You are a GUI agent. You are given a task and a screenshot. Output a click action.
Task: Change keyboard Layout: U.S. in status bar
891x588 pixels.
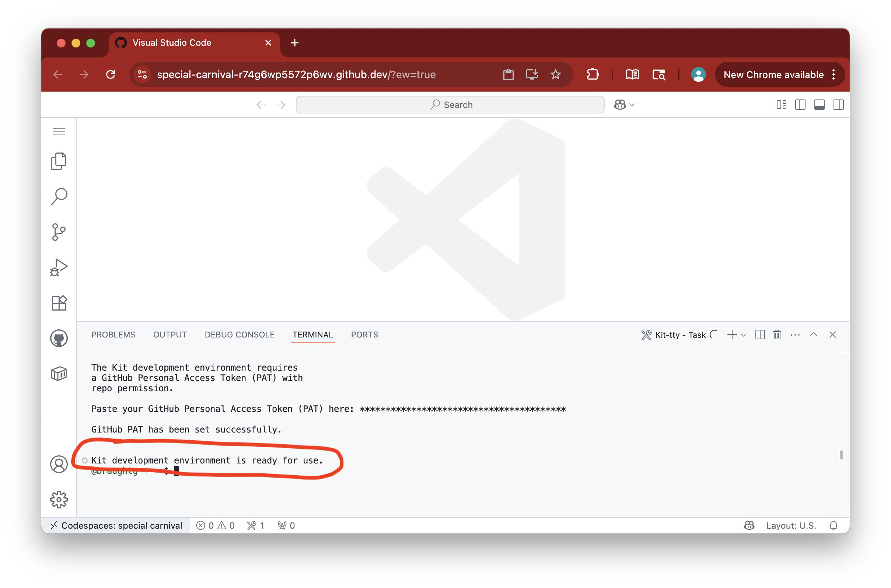click(791, 525)
